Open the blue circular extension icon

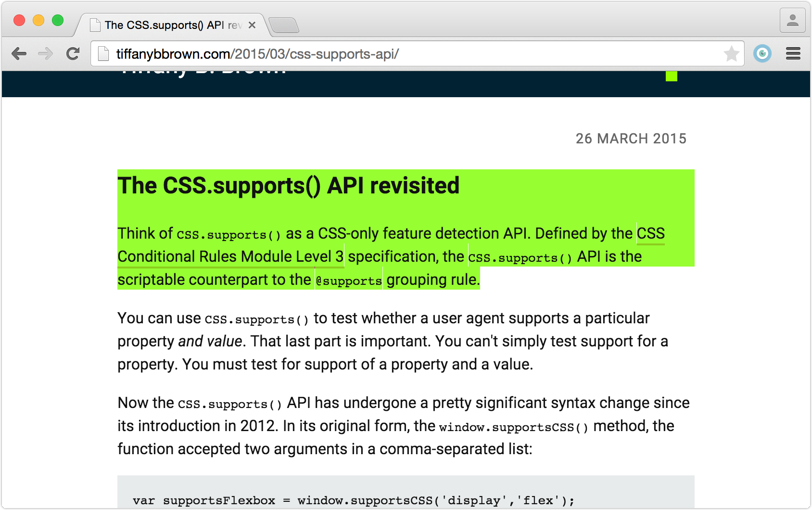[x=762, y=53]
